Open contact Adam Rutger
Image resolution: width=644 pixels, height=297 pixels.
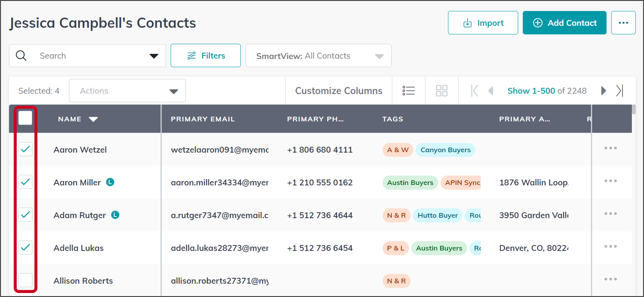tap(79, 215)
